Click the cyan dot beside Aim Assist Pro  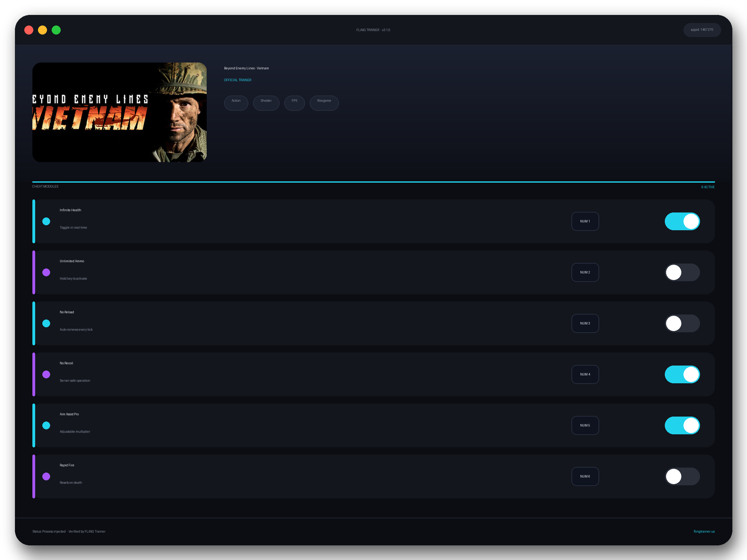(46, 425)
